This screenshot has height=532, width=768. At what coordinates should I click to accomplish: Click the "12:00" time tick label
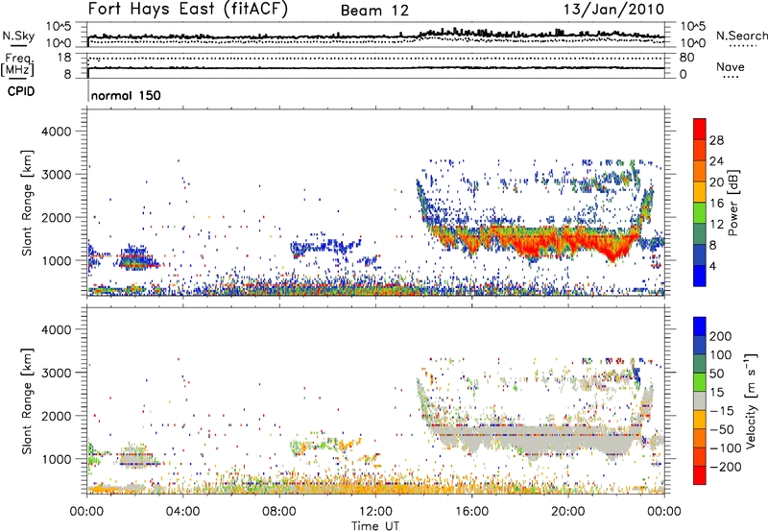[x=375, y=512]
